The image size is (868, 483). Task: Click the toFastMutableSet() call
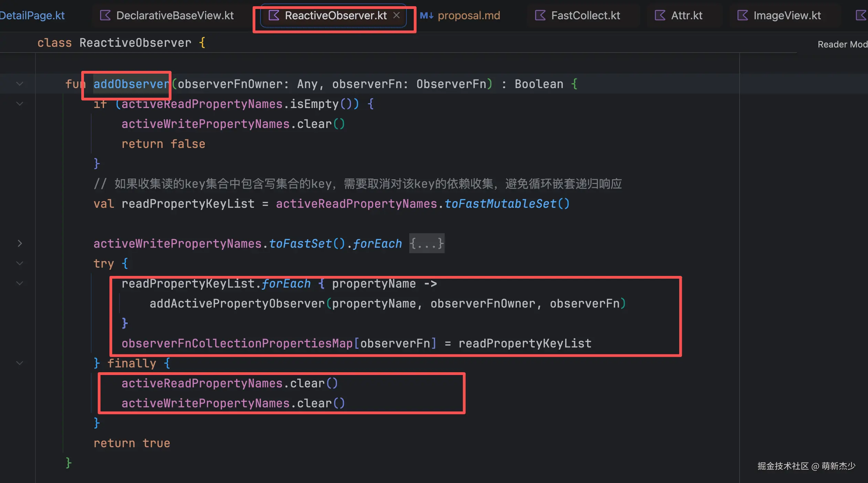pyautogui.click(x=507, y=204)
